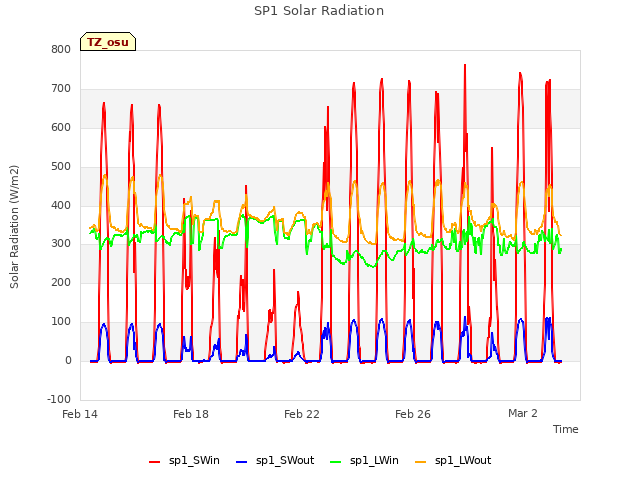This screenshot has width=640, height=480.
Task: Click the TZ_osu annotation label
Action: pyautogui.click(x=108, y=42)
